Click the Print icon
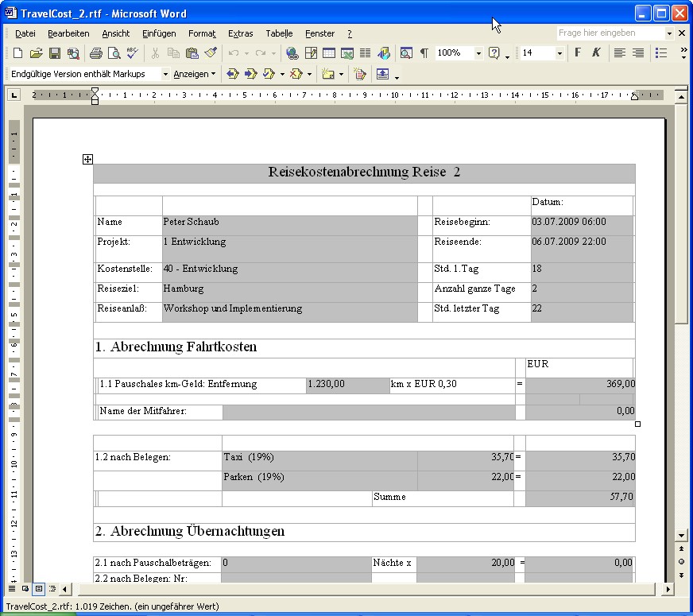This screenshot has height=616, width=693. click(95, 53)
